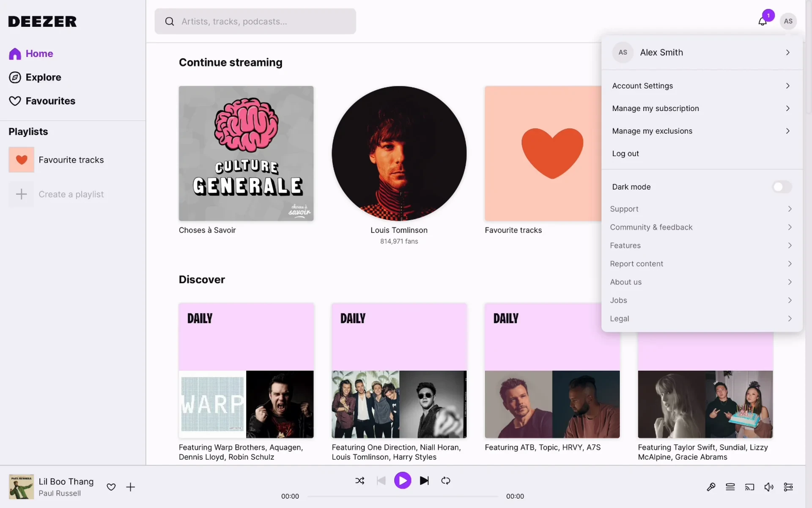Open Favourite tracks heart card

pos(543,153)
